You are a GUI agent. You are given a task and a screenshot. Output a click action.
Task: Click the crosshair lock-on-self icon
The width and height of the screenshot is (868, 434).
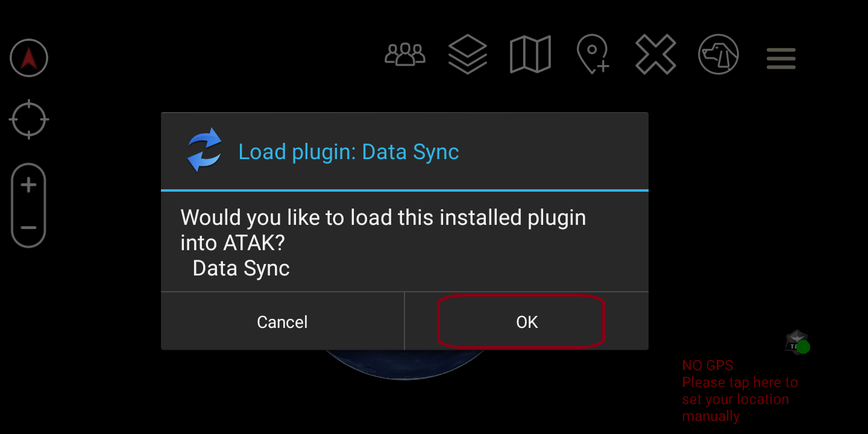point(28,120)
